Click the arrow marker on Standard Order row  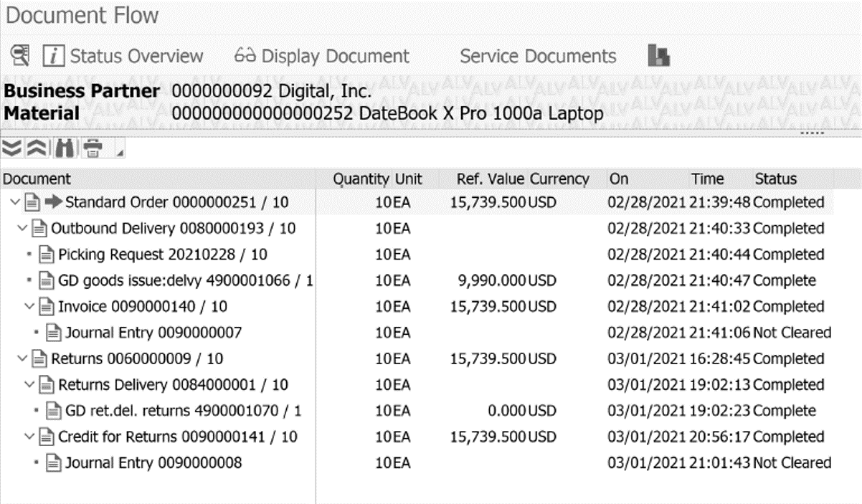tap(53, 203)
